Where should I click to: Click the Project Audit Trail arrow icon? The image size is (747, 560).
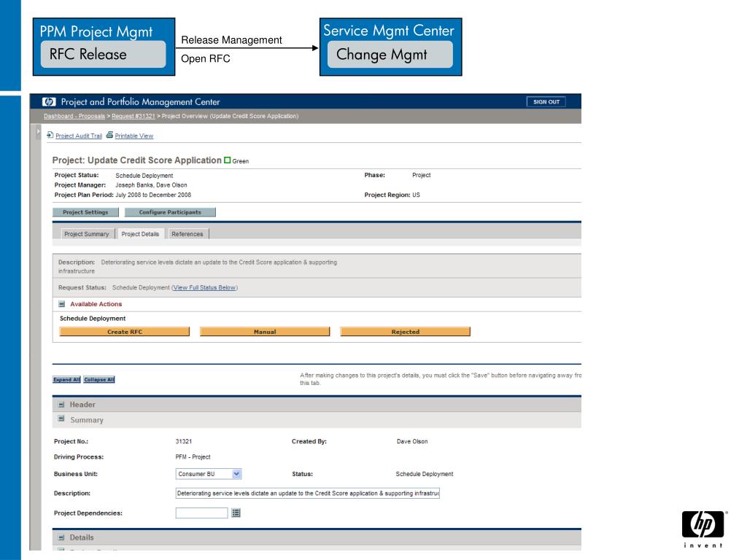50,135
